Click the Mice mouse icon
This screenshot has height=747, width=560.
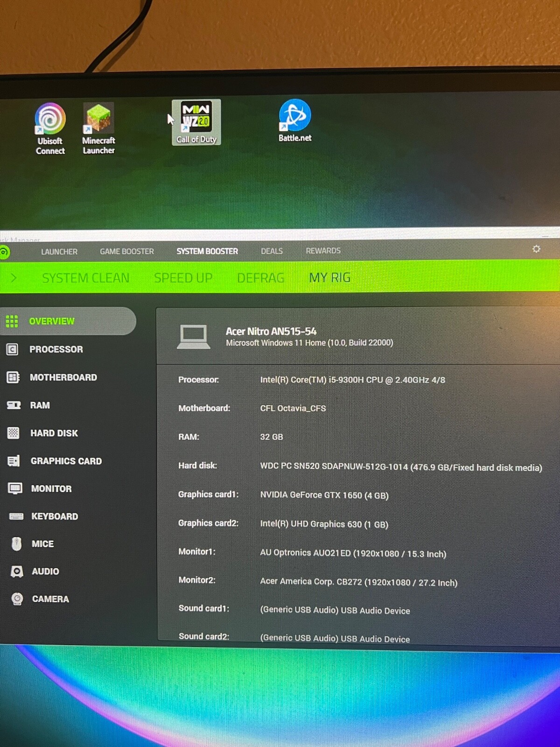tap(16, 543)
